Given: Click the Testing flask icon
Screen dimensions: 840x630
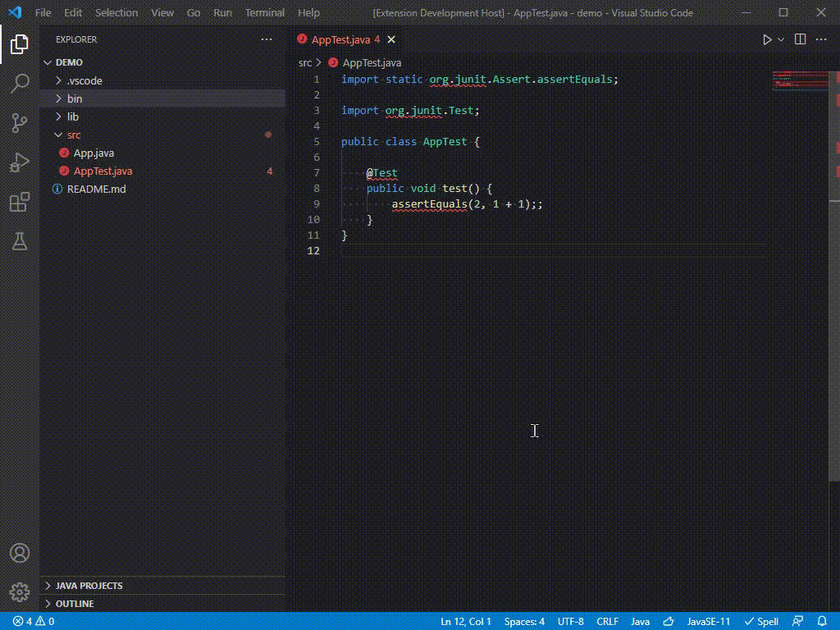Looking at the screenshot, I should point(19,241).
